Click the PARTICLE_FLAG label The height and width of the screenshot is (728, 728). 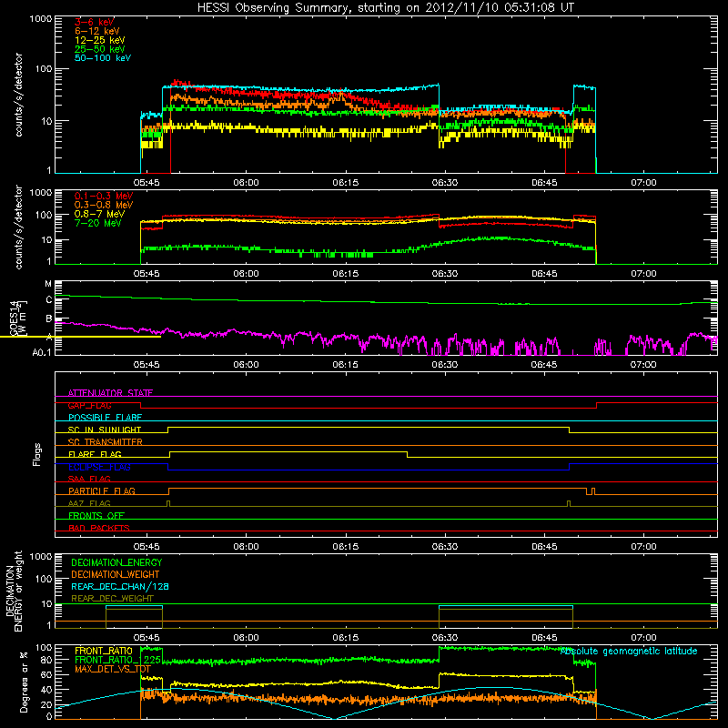(102, 490)
